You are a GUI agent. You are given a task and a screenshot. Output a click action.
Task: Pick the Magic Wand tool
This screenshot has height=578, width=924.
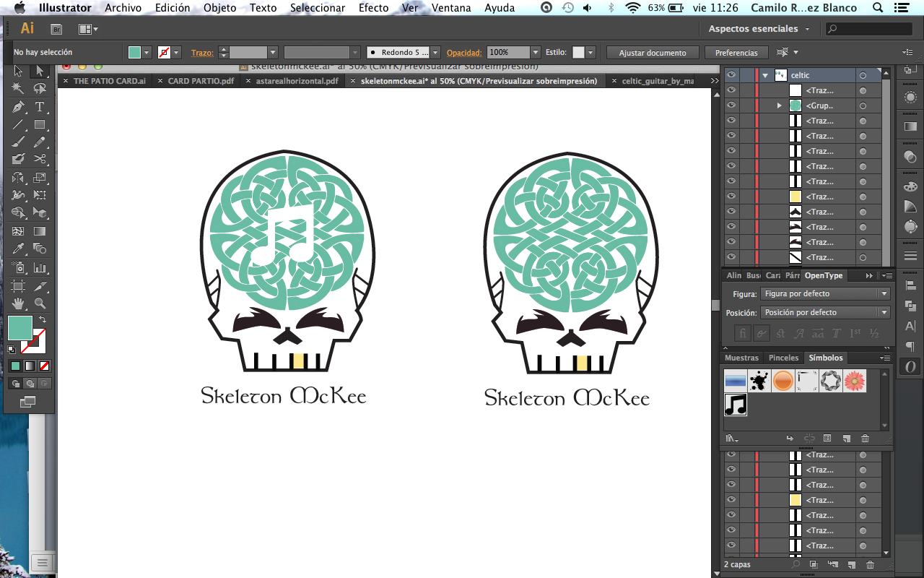18,89
